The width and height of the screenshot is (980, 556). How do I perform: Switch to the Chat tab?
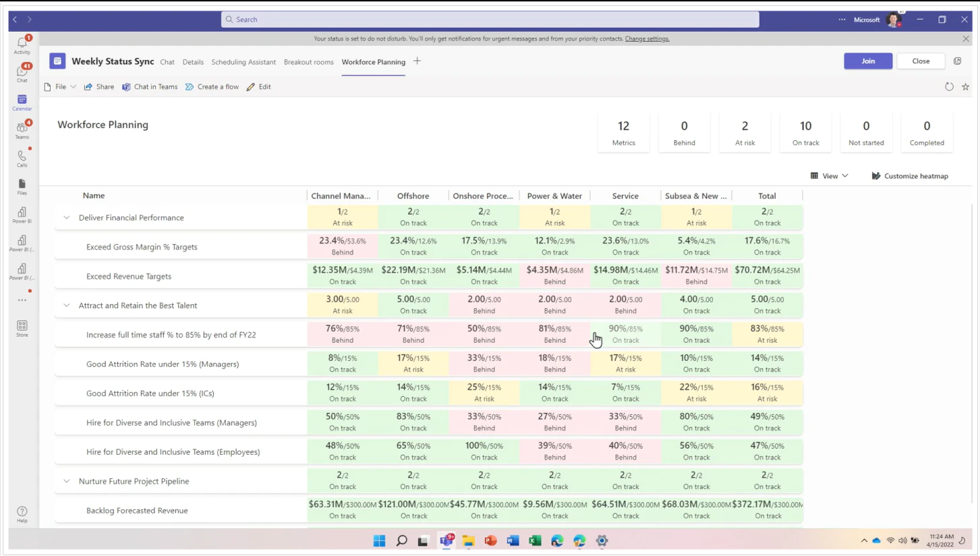(x=167, y=61)
